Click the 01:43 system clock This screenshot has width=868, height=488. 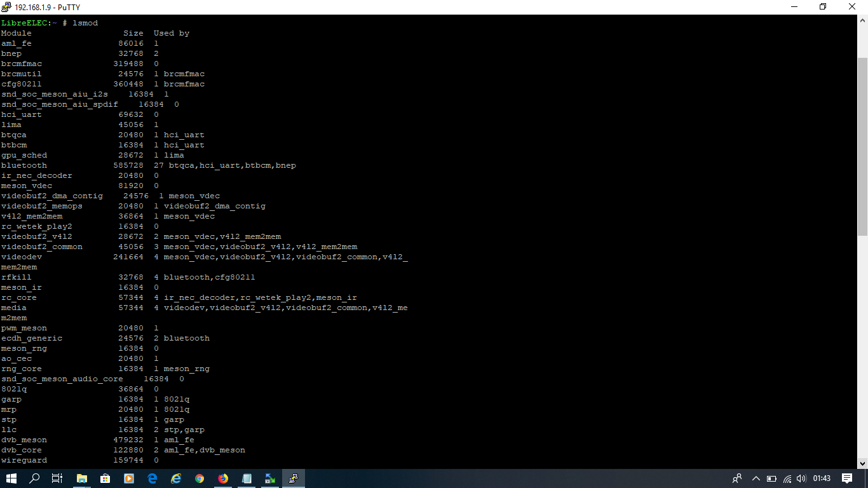[x=822, y=478]
